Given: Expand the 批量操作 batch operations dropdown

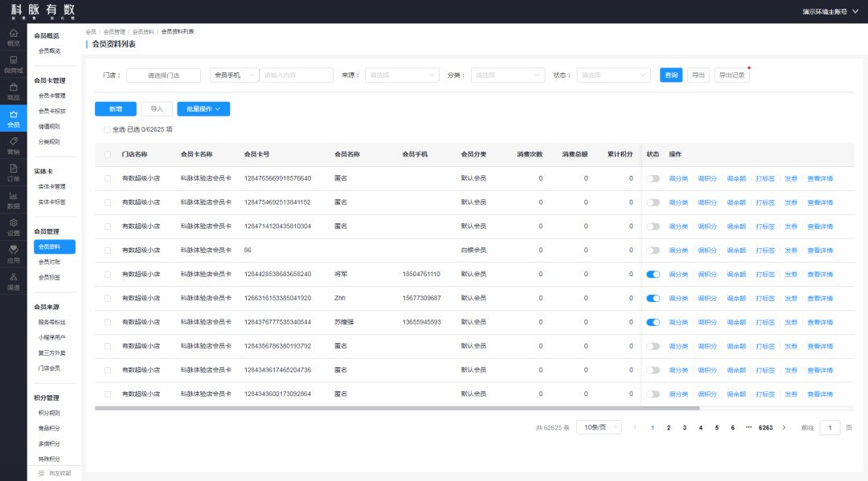Looking at the screenshot, I should click(x=203, y=109).
